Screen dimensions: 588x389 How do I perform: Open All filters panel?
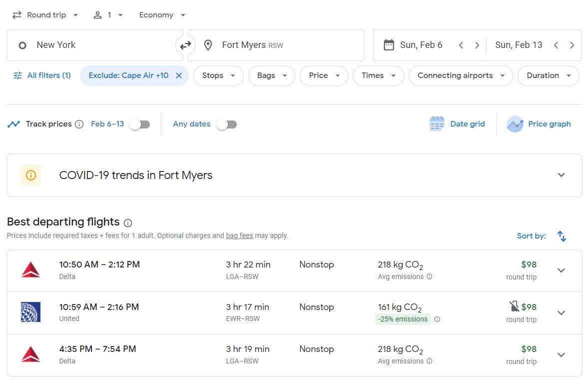pos(42,75)
